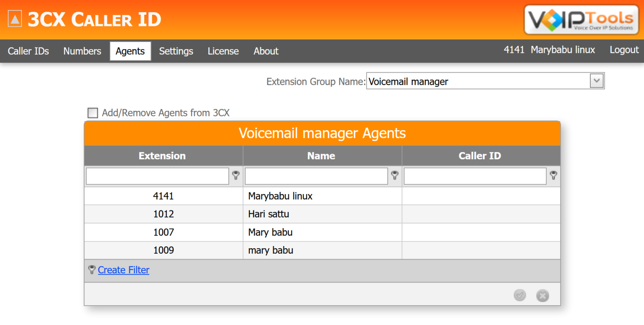Open filter options for Extension column

(x=236, y=176)
